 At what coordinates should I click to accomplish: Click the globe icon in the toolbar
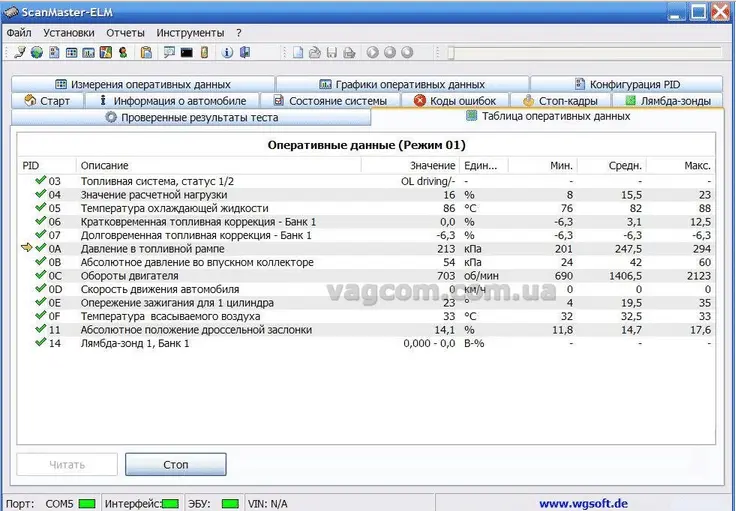pos(37,52)
